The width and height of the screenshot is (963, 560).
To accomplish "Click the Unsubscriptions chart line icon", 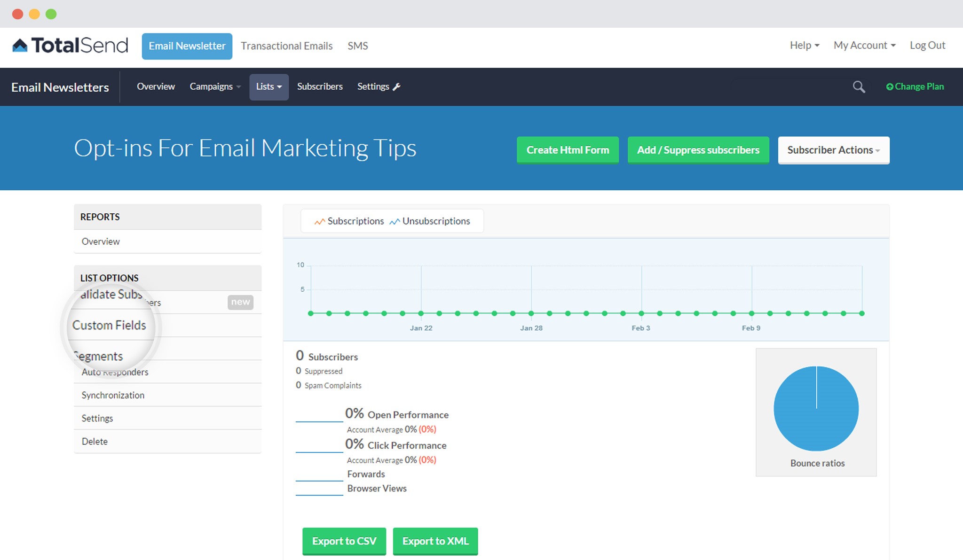I will pyautogui.click(x=395, y=221).
